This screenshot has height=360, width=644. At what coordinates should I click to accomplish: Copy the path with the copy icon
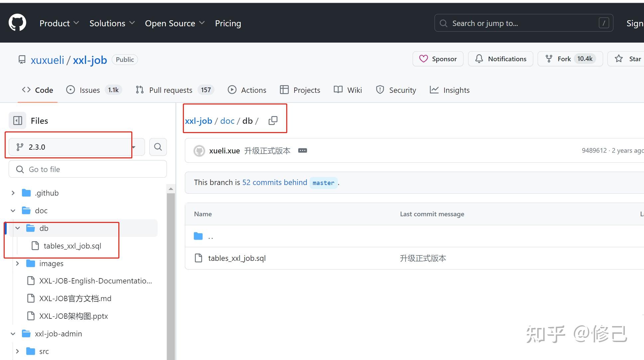click(x=273, y=120)
